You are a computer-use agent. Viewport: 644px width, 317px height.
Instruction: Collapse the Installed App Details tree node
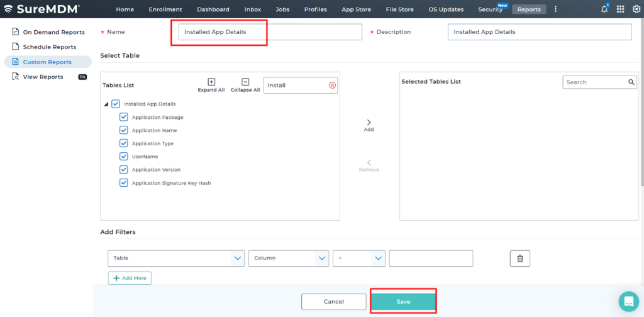click(x=106, y=104)
